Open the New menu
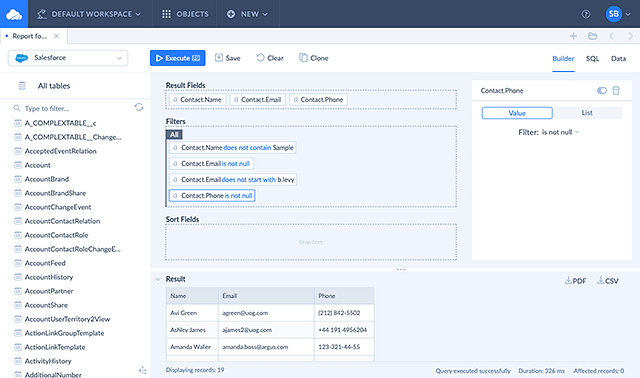Image resolution: width=640 pixels, height=378 pixels. click(247, 14)
